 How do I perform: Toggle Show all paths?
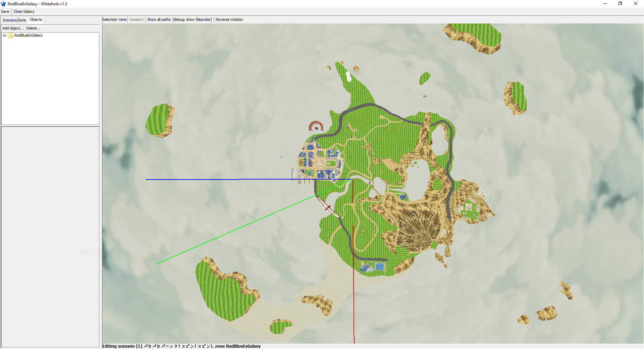159,19
